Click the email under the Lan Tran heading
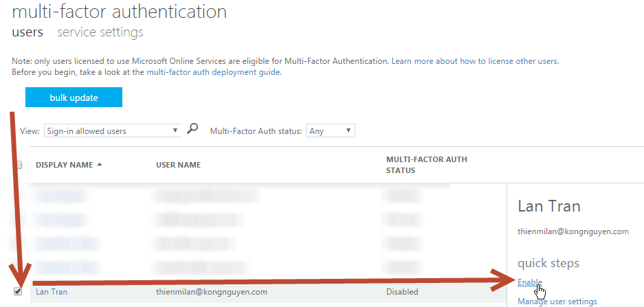This screenshot has width=644, height=307. [x=573, y=231]
